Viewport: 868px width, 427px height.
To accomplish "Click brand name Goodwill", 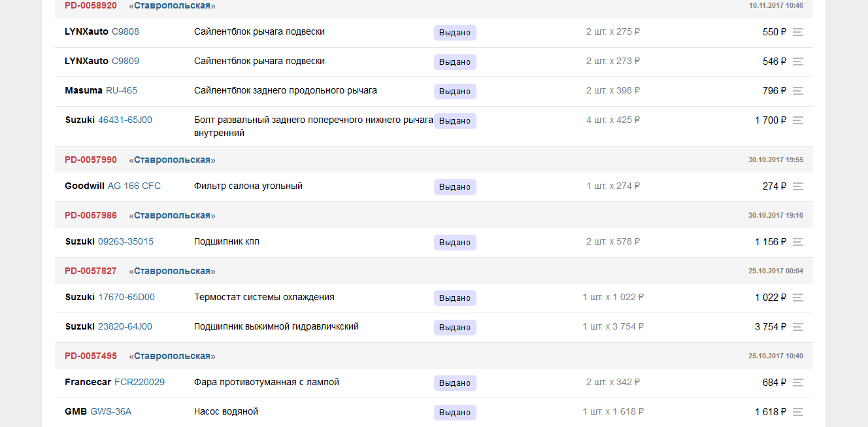I will click(85, 186).
